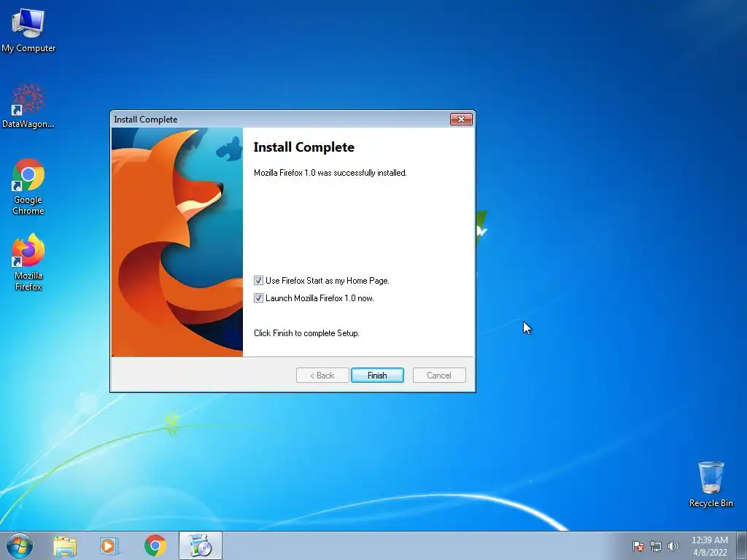Click the disabled Back button
The width and height of the screenshot is (747, 560).
pos(322,376)
